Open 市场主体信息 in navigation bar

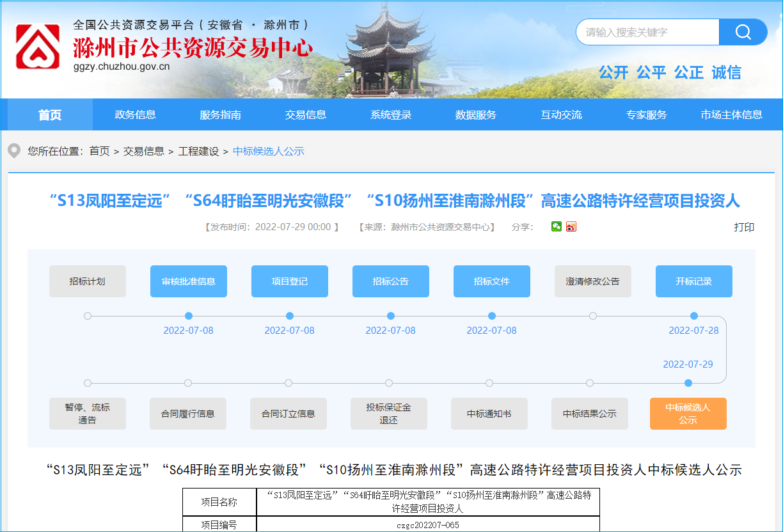tap(731, 115)
